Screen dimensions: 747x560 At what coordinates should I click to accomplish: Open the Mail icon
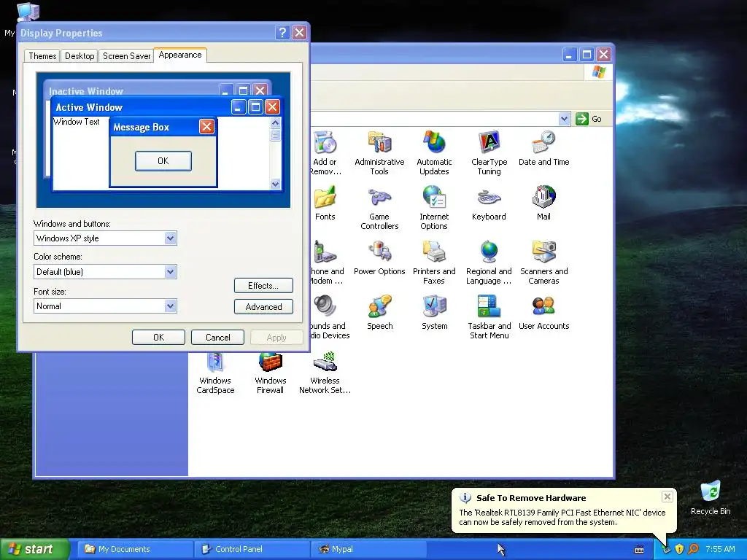pos(543,197)
